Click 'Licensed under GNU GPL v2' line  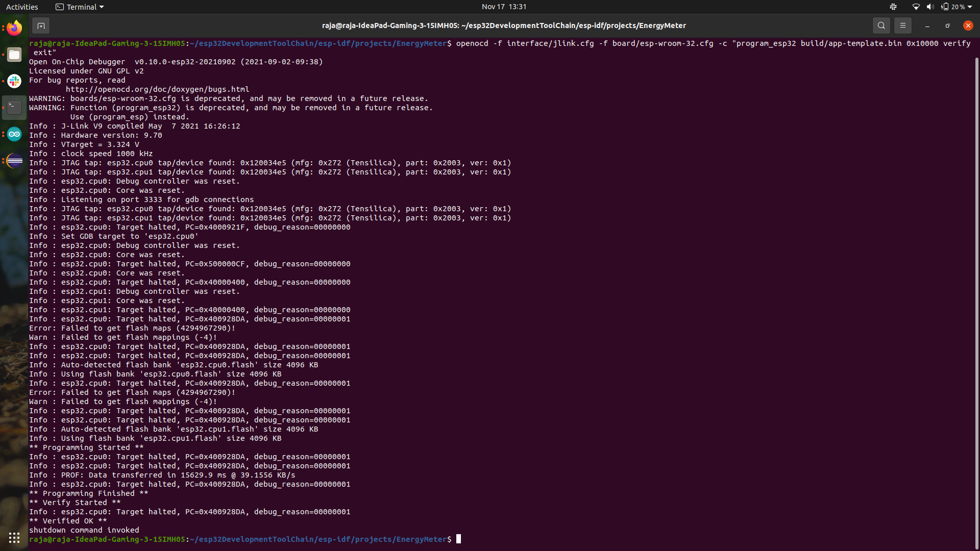[x=86, y=71]
